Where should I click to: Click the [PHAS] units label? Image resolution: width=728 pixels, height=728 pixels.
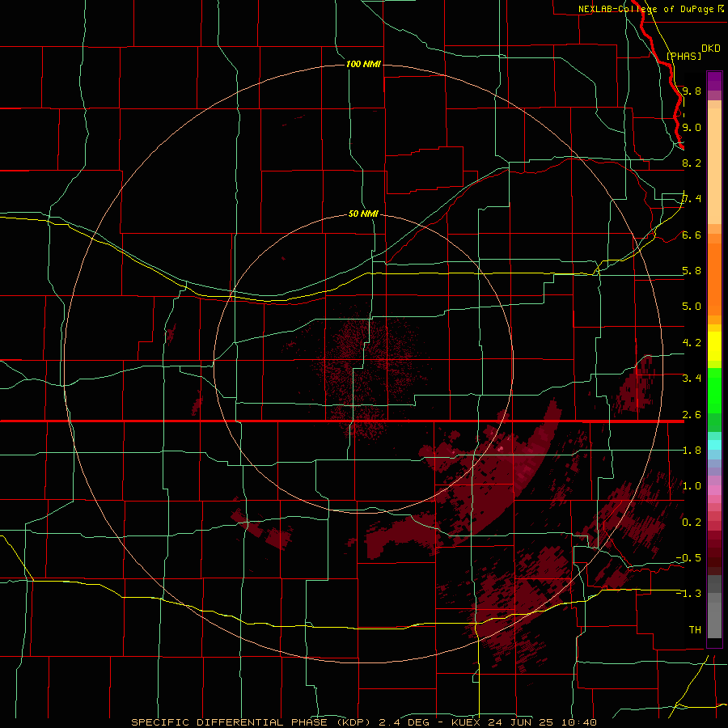[684, 56]
